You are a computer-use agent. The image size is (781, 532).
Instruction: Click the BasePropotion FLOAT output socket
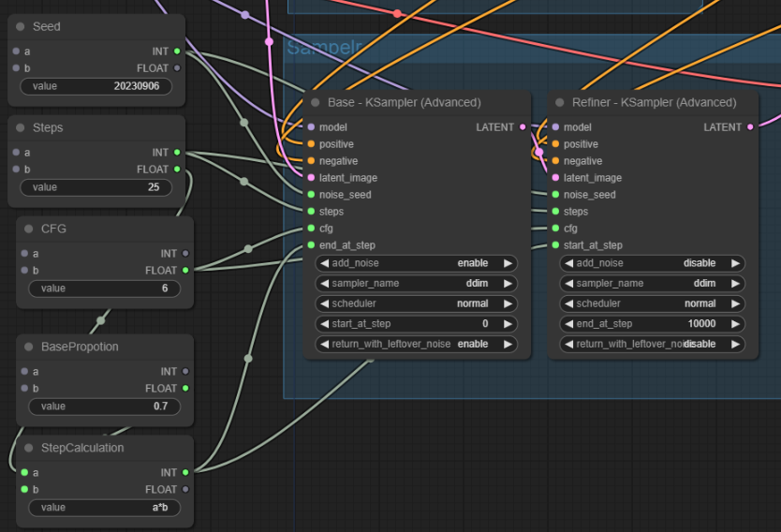coord(185,389)
